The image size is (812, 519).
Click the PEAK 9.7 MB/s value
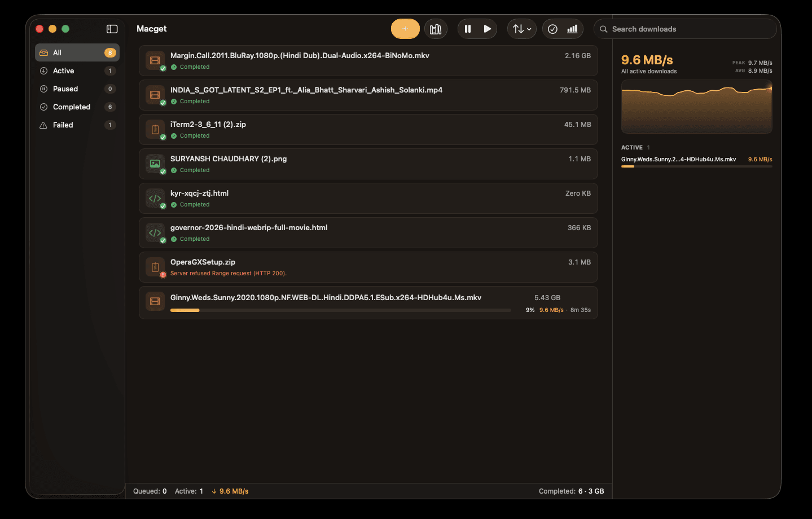[752, 63]
